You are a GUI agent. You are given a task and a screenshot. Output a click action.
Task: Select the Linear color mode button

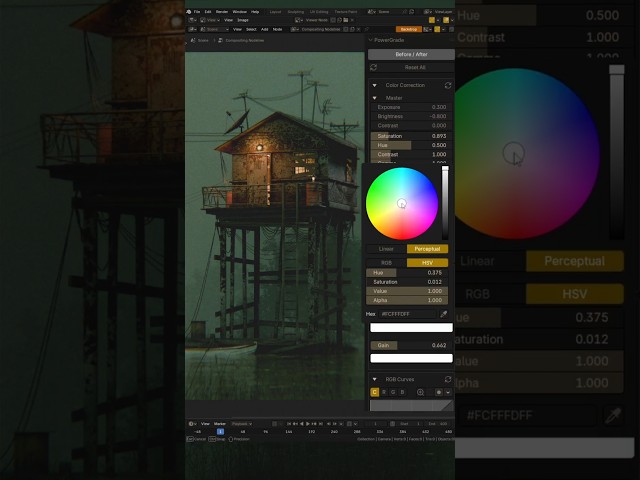386,249
